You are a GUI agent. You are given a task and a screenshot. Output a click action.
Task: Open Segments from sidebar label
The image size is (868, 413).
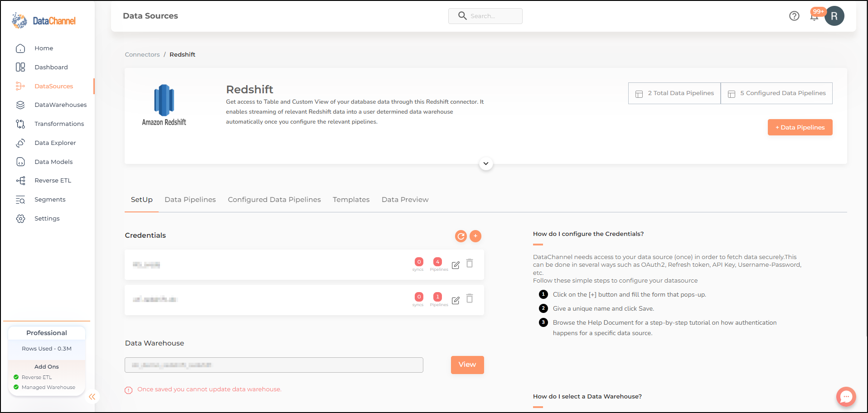pos(50,200)
